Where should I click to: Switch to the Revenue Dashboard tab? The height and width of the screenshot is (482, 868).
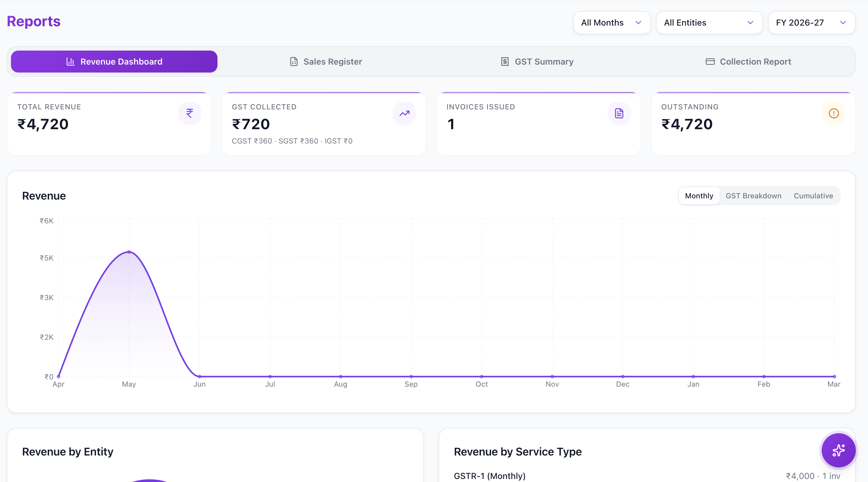pos(114,61)
